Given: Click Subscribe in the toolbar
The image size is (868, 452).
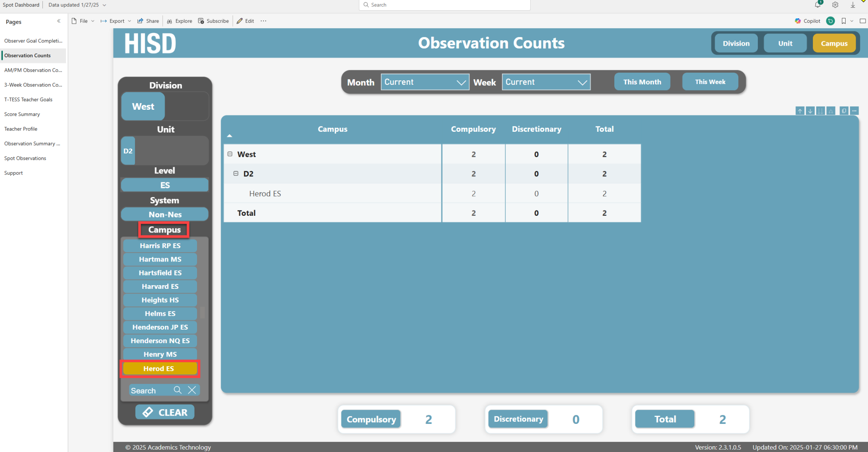Looking at the screenshot, I should pyautogui.click(x=213, y=21).
